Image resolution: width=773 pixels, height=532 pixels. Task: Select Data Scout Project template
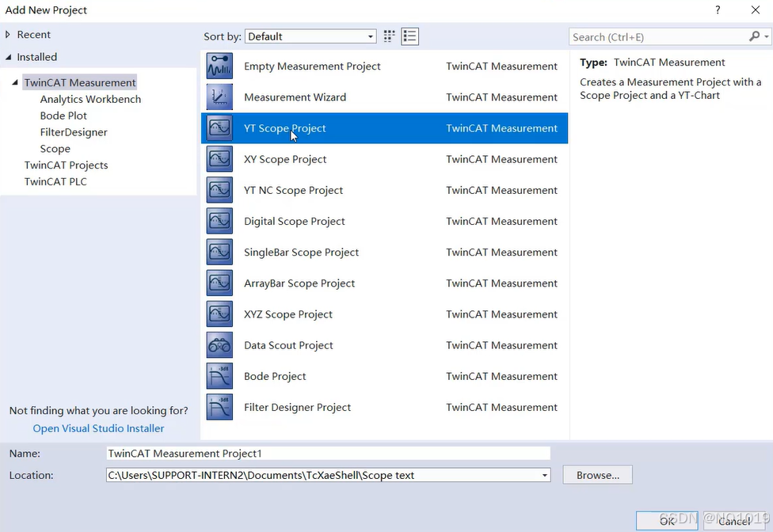point(385,345)
